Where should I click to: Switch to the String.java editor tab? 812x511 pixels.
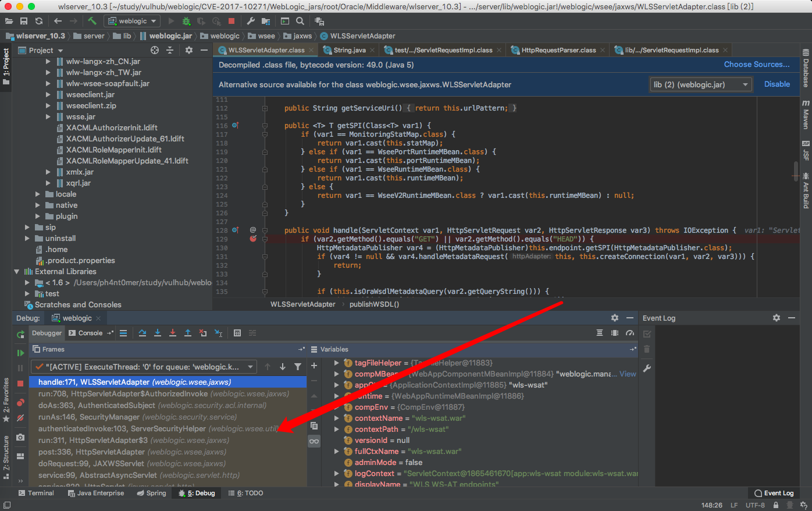click(349, 50)
